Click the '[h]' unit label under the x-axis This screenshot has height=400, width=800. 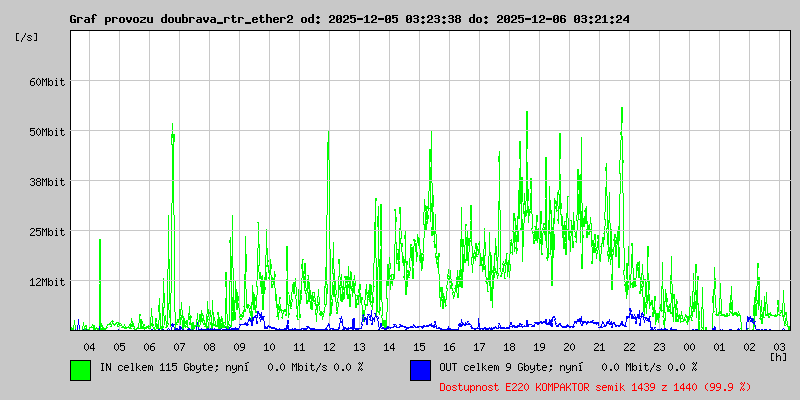click(778, 356)
